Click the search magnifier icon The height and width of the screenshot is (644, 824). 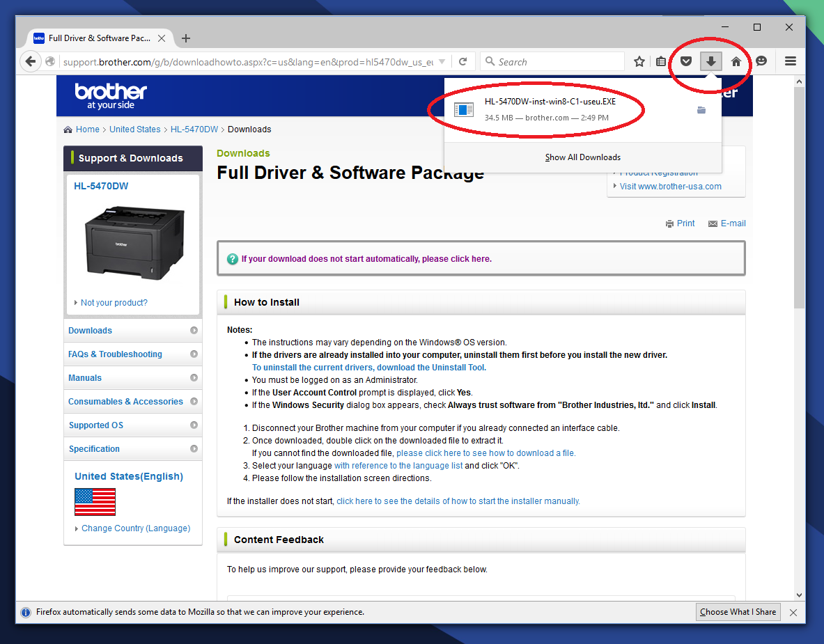tap(490, 61)
